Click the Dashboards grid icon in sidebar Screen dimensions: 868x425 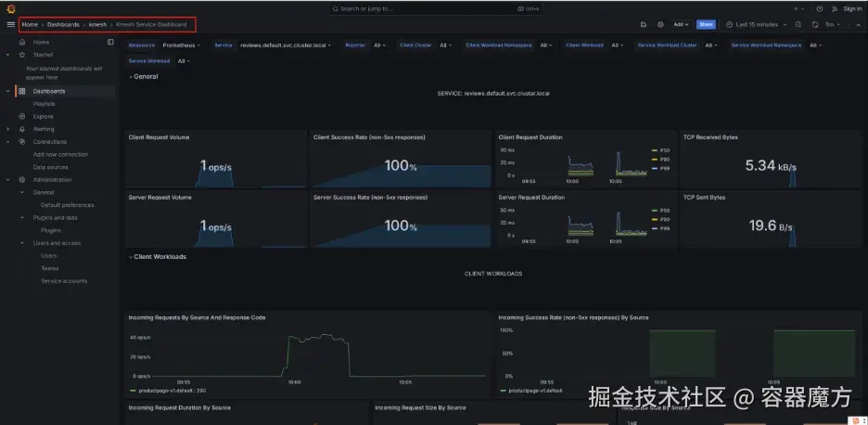coord(21,92)
